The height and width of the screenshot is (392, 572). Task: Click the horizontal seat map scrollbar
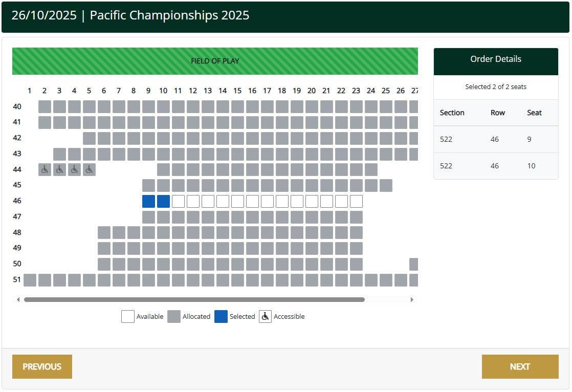pos(194,300)
